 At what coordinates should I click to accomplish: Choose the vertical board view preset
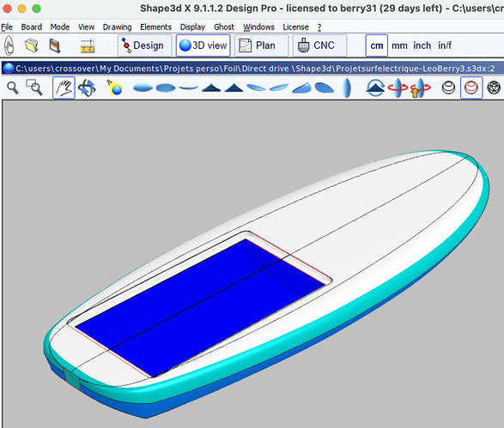pyautogui.click(x=347, y=87)
